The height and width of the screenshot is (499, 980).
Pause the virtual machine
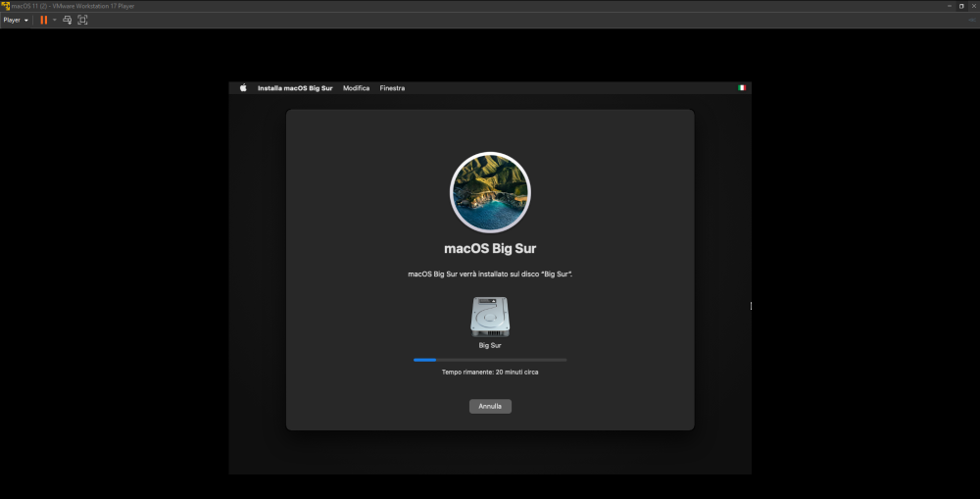tap(44, 20)
